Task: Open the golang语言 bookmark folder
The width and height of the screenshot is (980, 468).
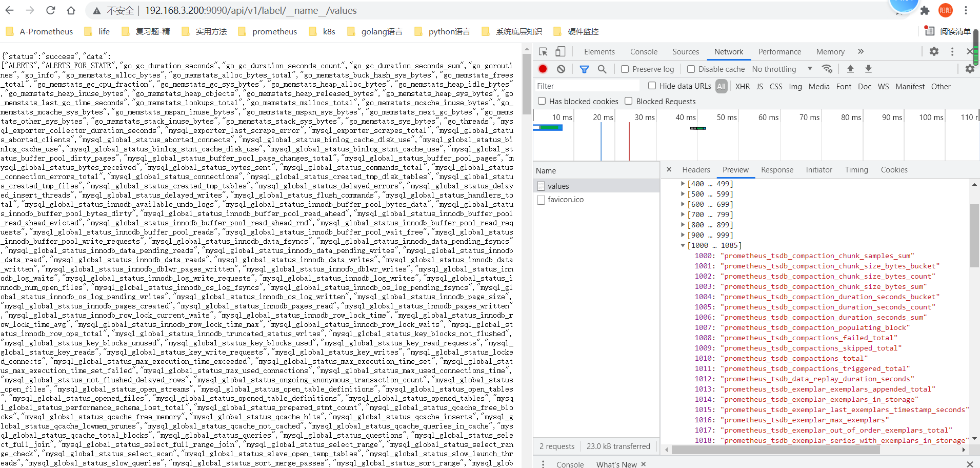Action: 374,31
